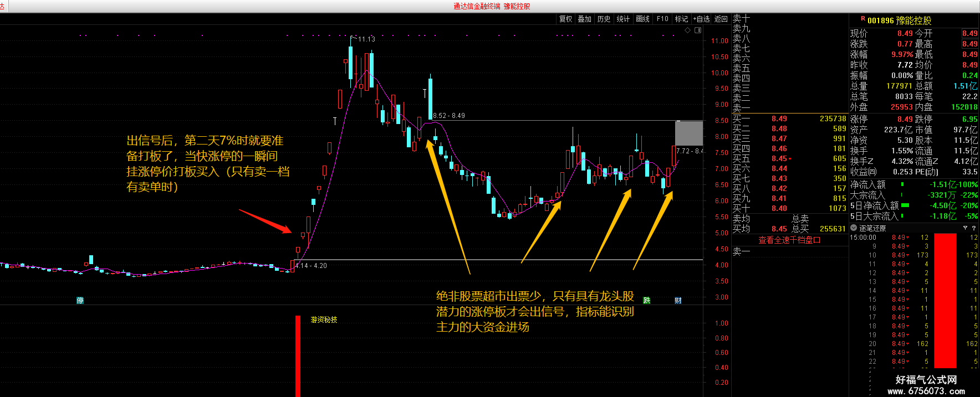
Task: Click the diamond icon above the chart
Action: tap(688, 30)
